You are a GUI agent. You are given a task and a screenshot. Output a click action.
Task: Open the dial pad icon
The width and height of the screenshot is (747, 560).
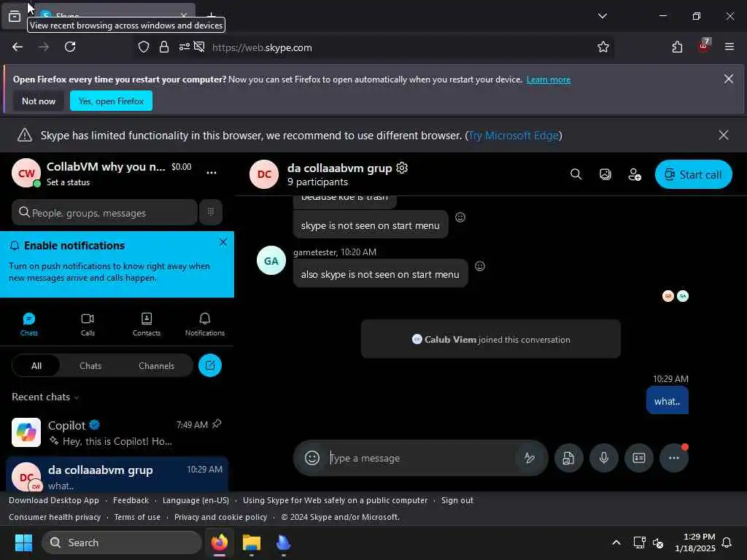211,212
